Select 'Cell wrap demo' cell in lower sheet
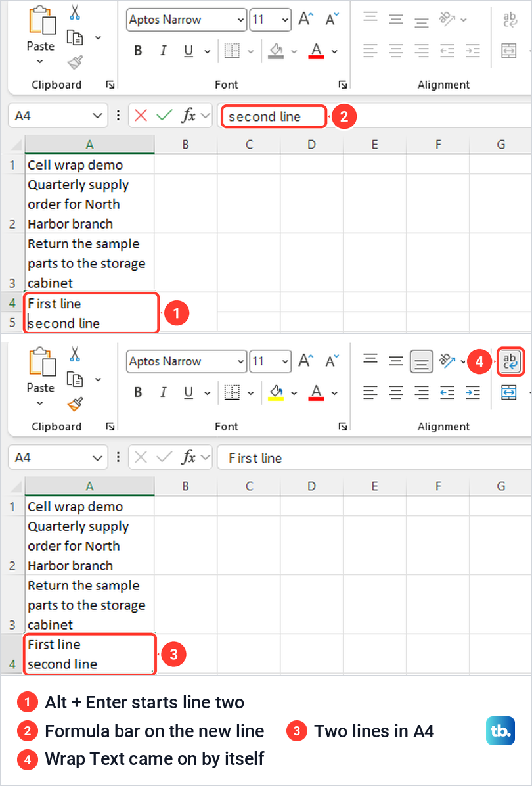The image size is (532, 786). 90,506
